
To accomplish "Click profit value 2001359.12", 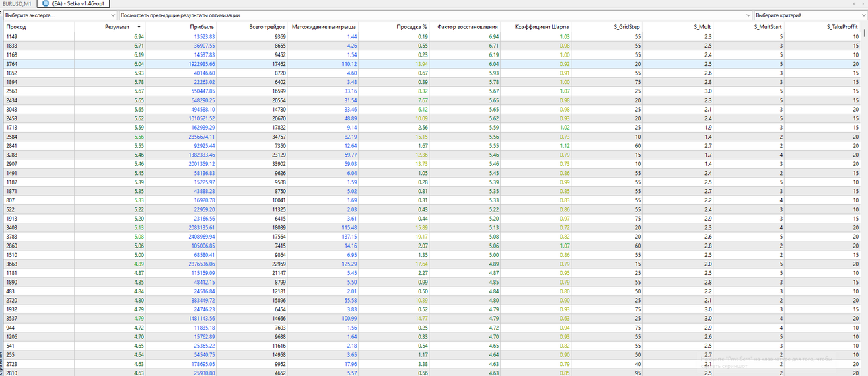I will tap(201, 163).
